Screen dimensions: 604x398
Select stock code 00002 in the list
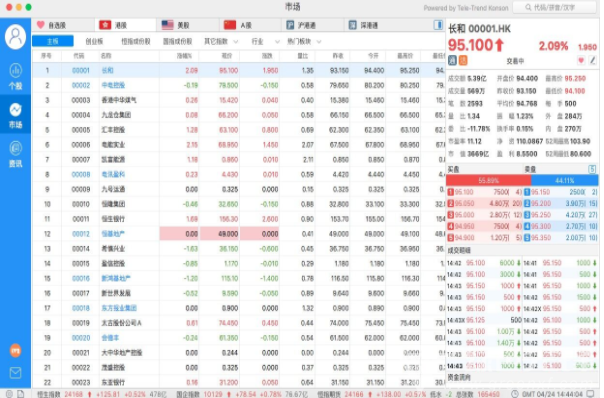(81, 85)
